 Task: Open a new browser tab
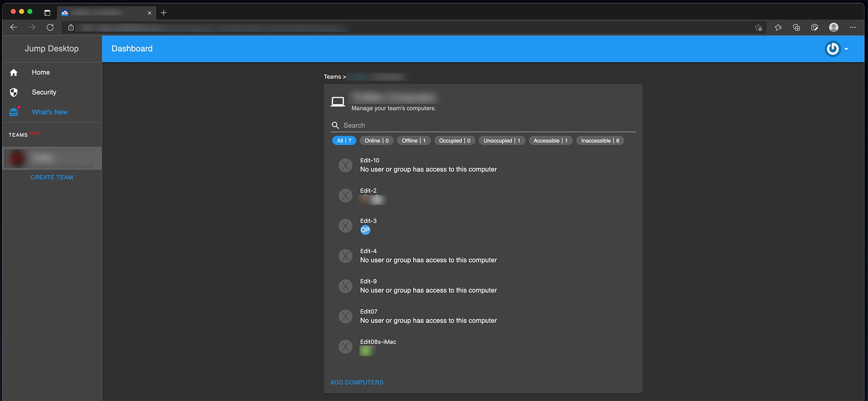164,13
